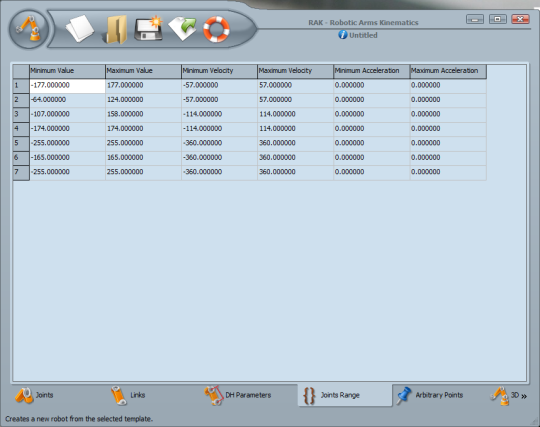Open a file using the folder icon
The width and height of the screenshot is (540, 427).
115,30
